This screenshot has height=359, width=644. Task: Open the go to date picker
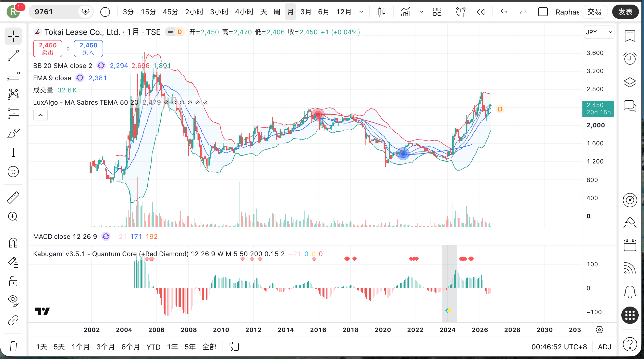[x=234, y=347]
